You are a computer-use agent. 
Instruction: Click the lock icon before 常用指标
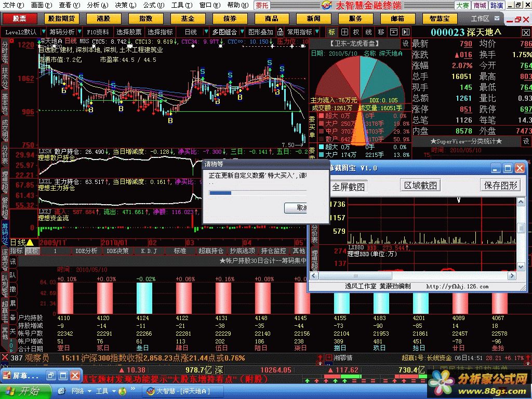(x=280, y=32)
